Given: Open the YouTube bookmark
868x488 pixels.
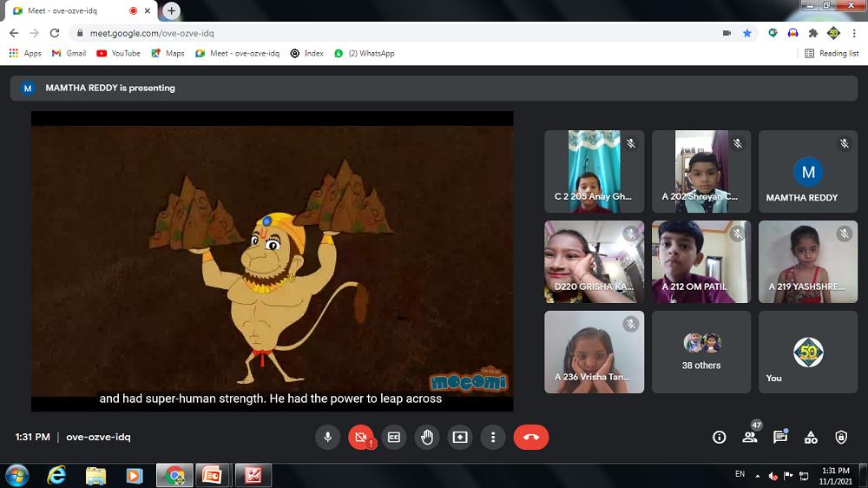Looking at the screenshot, I should (119, 54).
